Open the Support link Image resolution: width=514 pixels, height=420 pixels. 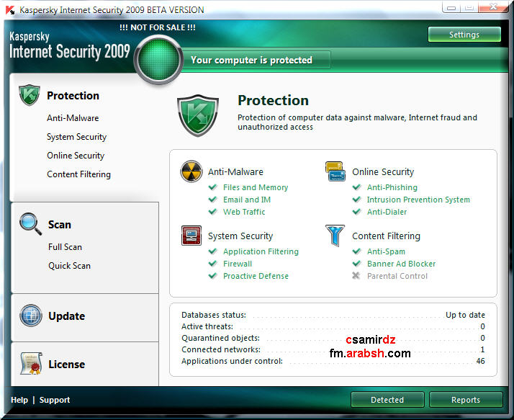[x=55, y=400]
